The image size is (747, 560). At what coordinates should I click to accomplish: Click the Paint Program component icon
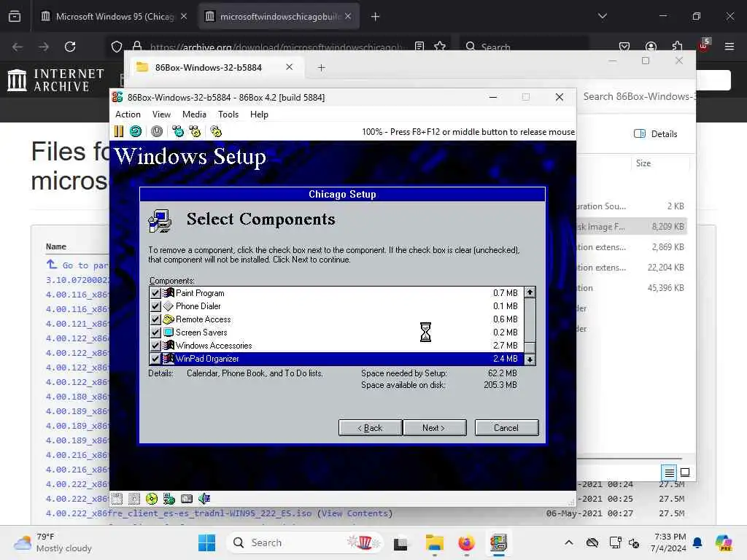169,293
